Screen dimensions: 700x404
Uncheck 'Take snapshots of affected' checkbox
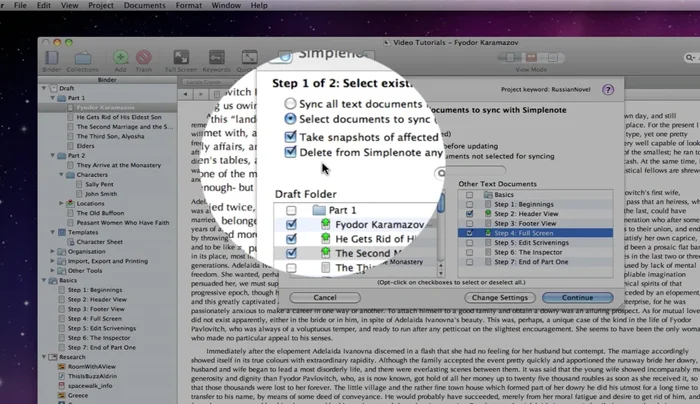290,137
